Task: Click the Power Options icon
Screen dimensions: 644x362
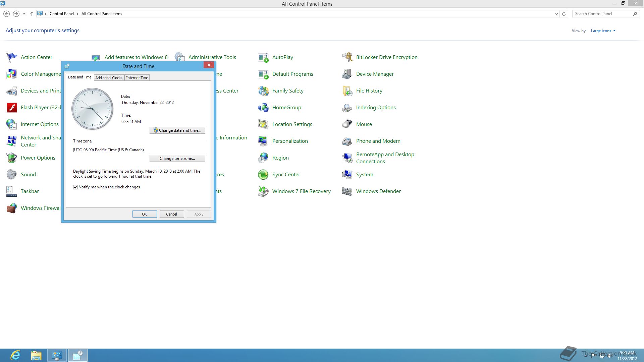Action: tap(12, 158)
